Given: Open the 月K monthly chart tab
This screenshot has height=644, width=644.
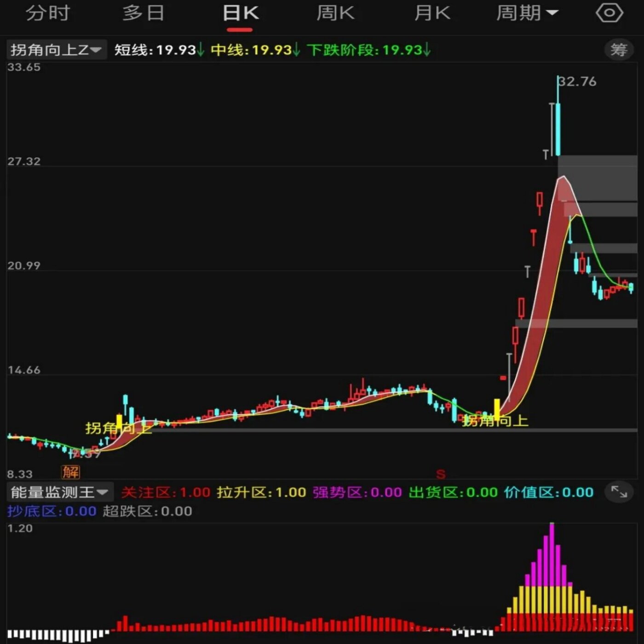Looking at the screenshot, I should point(432,13).
